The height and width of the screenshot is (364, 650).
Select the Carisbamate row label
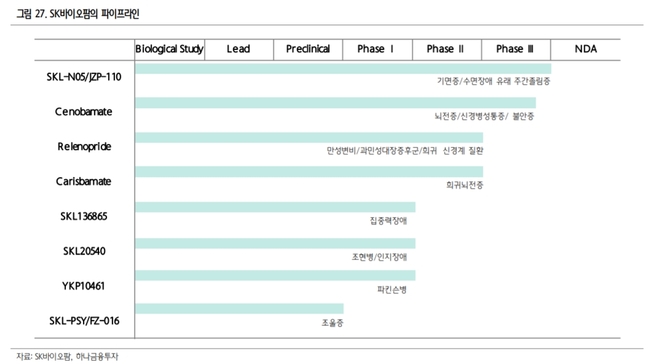pyautogui.click(x=83, y=182)
